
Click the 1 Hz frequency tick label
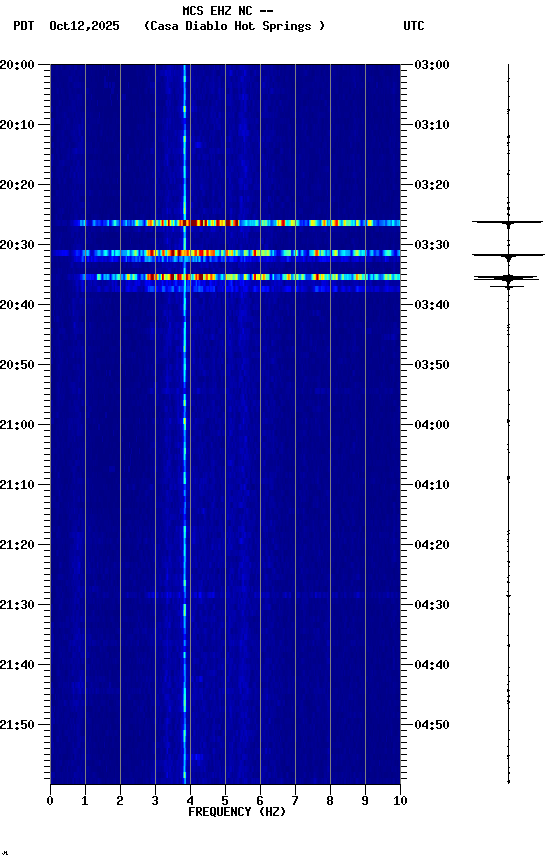tap(85, 801)
